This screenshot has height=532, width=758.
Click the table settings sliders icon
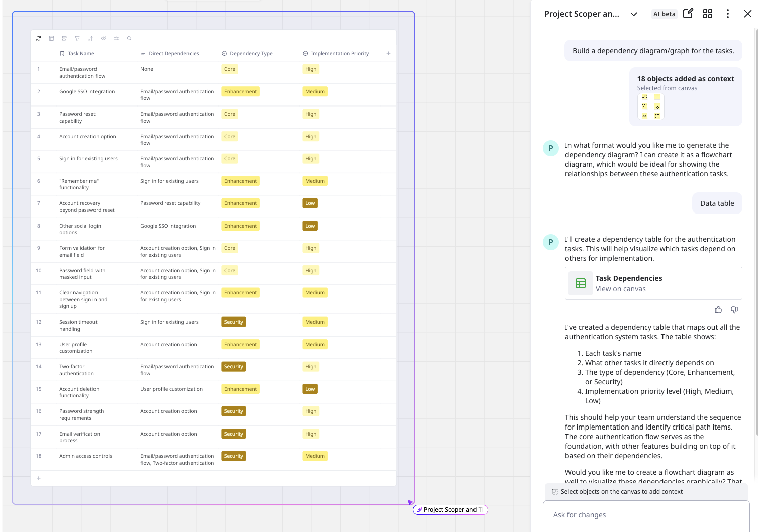click(116, 38)
